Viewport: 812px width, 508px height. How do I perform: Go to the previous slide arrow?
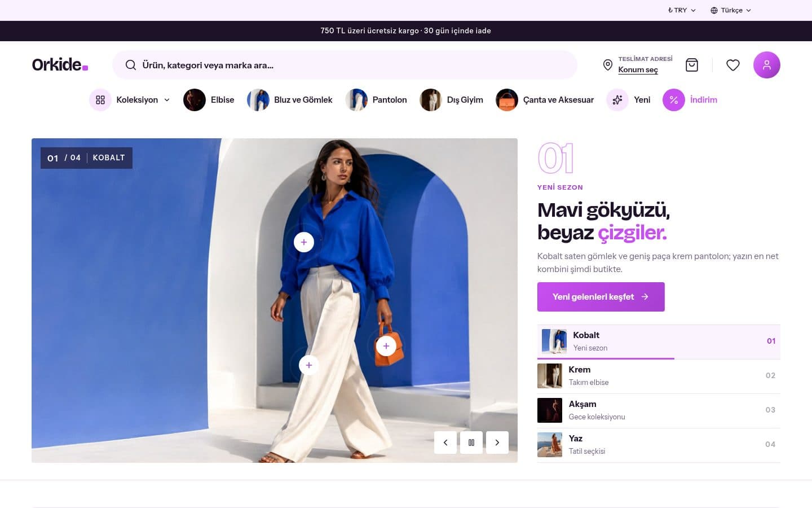coord(445,443)
